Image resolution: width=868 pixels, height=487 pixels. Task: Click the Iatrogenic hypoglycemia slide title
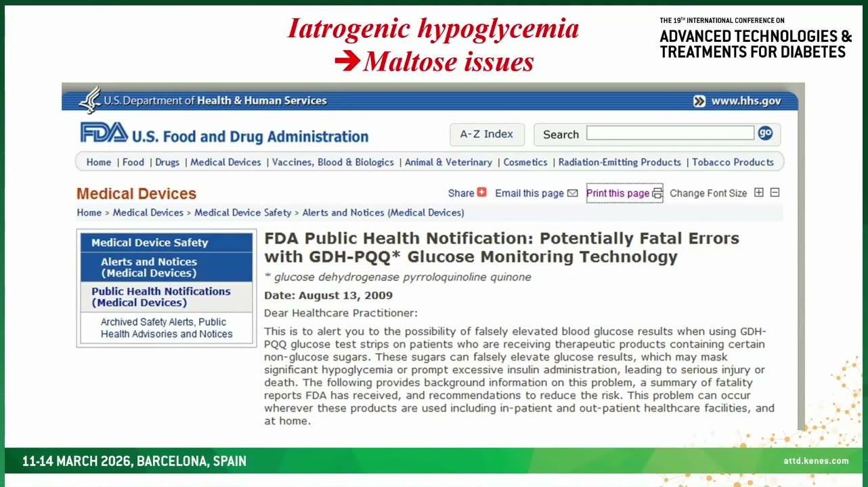coord(433,28)
